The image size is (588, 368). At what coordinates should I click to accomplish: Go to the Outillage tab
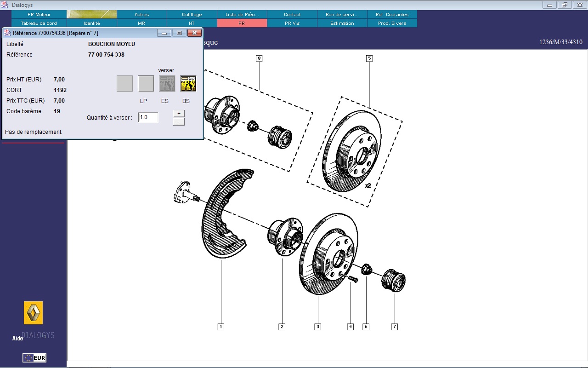(x=192, y=15)
